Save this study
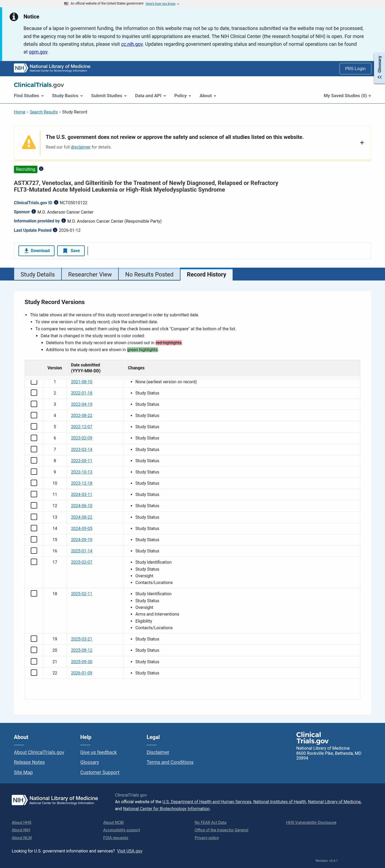 (71, 251)
